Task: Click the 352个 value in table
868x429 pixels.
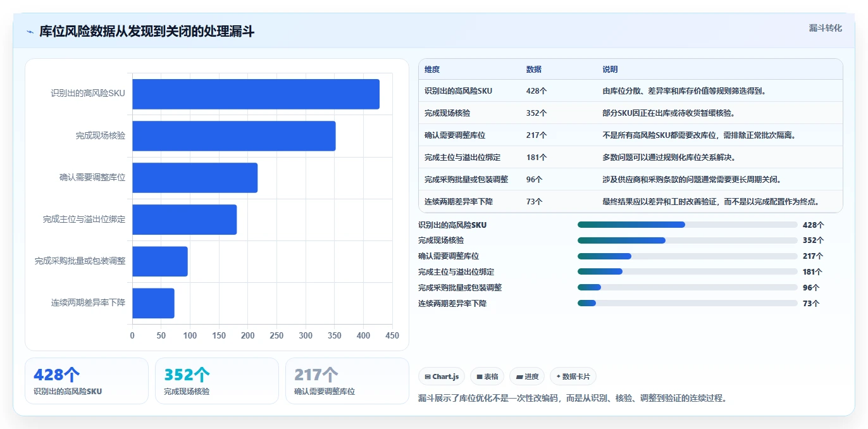Action: click(x=536, y=113)
